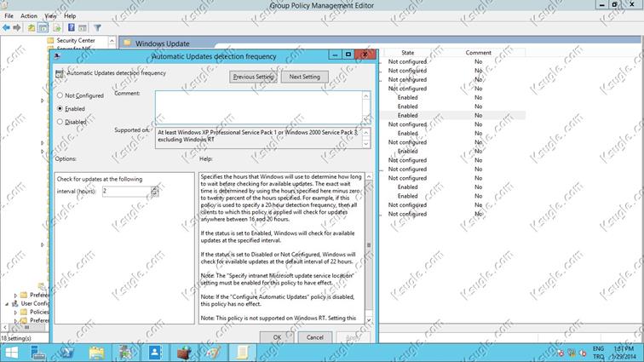
Task: Open the Help menu
Action: tap(70, 15)
